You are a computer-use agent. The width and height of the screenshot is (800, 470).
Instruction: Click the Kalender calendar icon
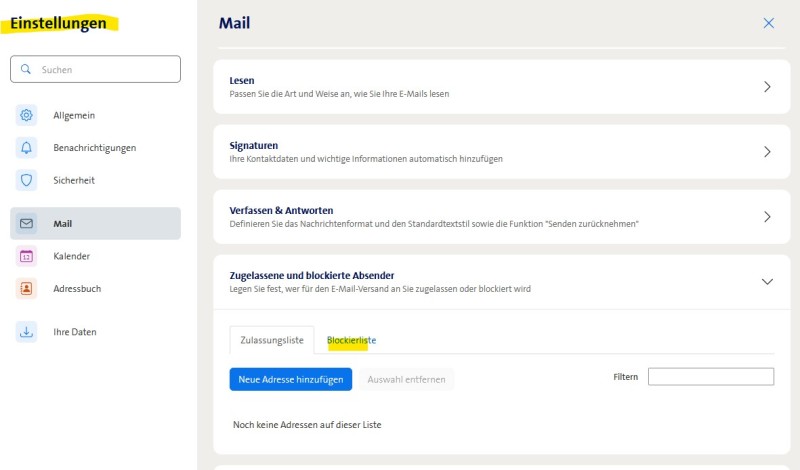pos(27,256)
